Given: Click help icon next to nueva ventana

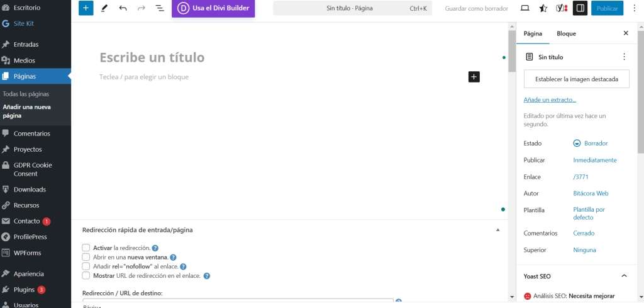Looking at the screenshot, I should pos(174,258).
